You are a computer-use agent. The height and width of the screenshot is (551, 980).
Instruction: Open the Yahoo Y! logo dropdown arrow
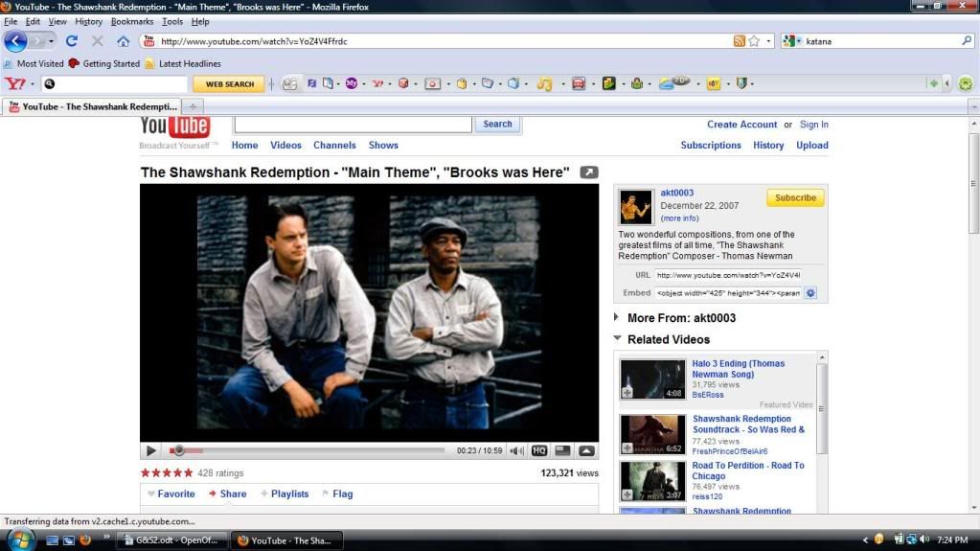pos(33,83)
